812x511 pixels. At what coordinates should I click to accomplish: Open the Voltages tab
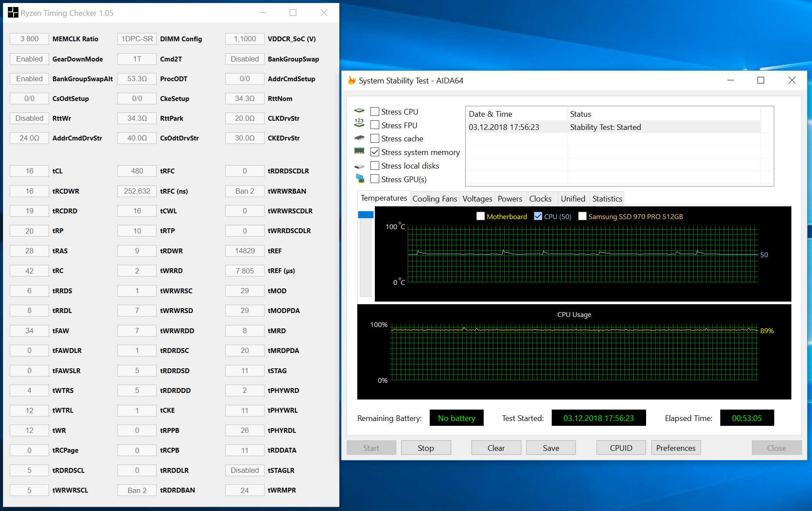[478, 198]
